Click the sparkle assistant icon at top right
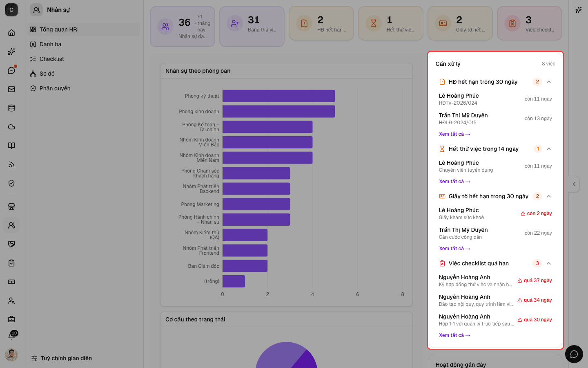 click(x=578, y=10)
